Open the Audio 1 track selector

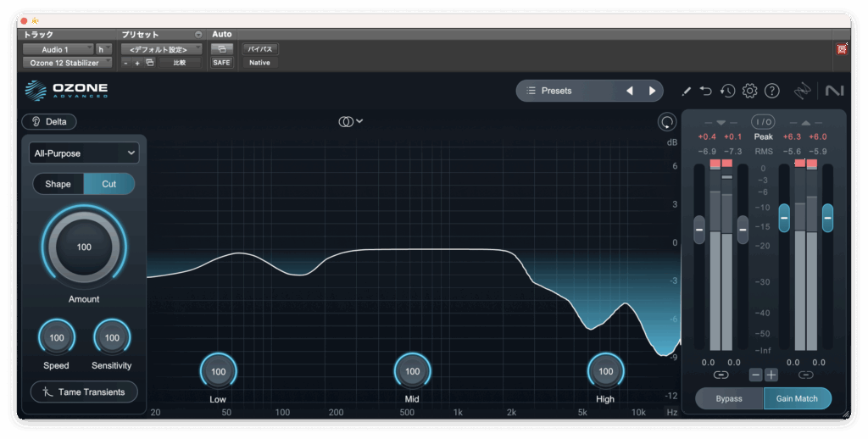58,49
